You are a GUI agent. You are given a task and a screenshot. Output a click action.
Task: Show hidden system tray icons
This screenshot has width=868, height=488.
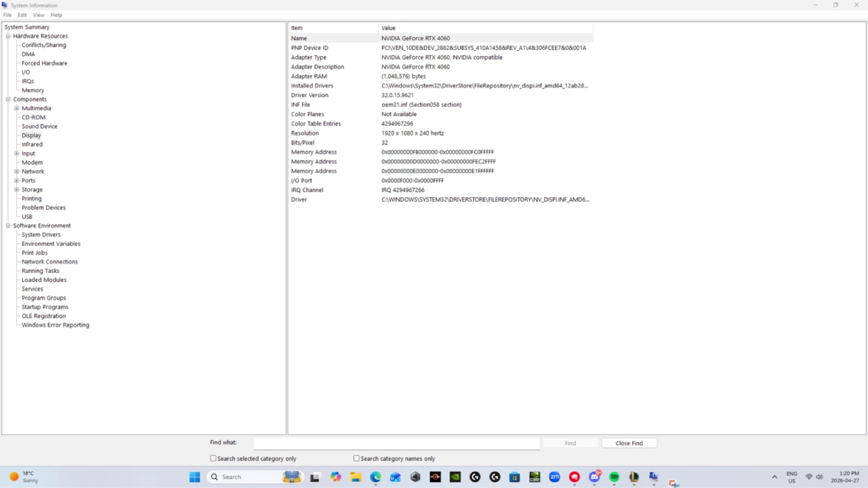pyautogui.click(x=775, y=477)
